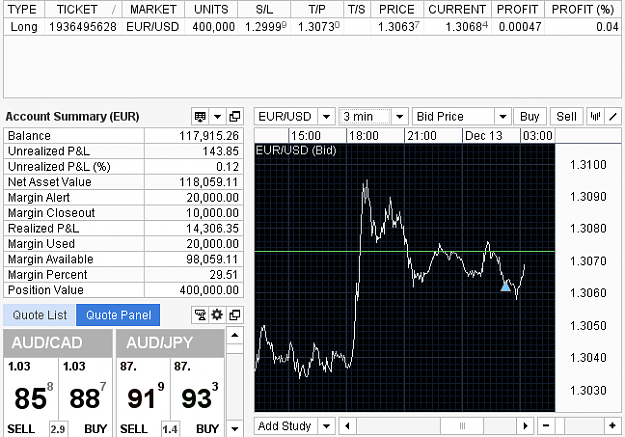Click the quote panel scroll-down arrow
This screenshot has width=625, height=437.
point(235,429)
